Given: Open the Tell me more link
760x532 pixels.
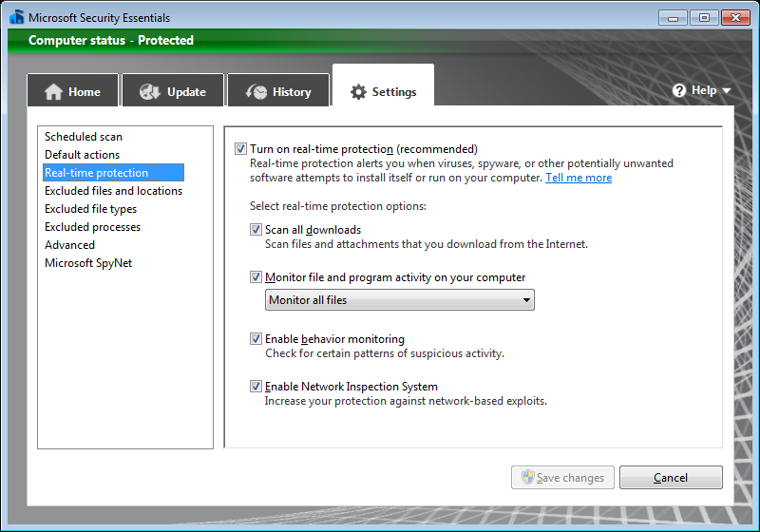Looking at the screenshot, I should 579,178.
